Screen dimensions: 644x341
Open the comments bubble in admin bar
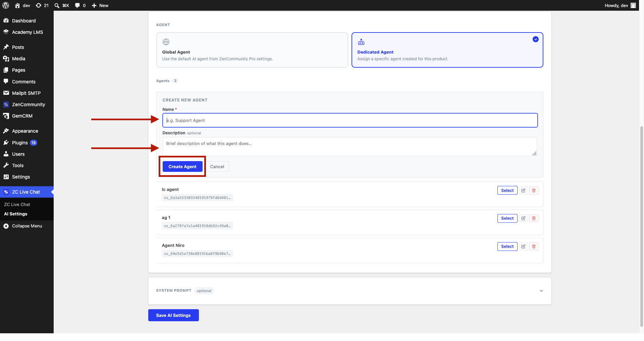80,5
